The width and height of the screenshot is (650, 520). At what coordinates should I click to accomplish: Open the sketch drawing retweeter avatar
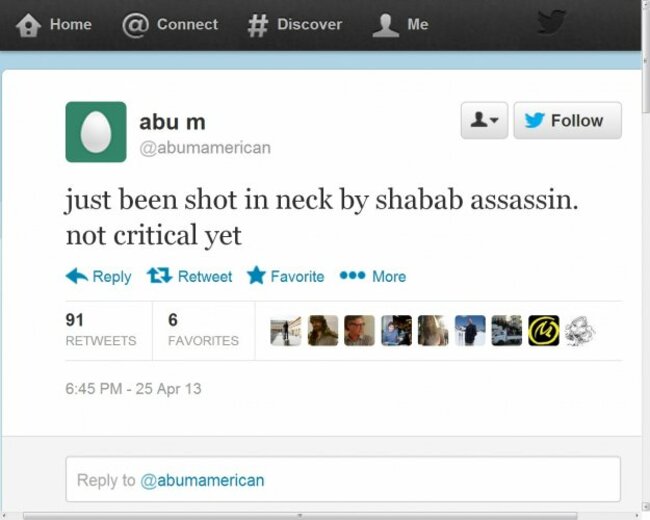tap(580, 330)
